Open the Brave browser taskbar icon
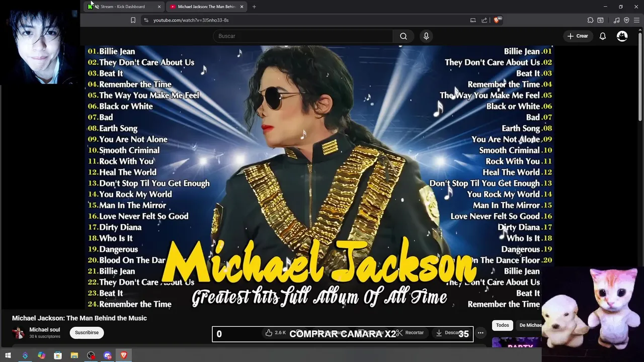The height and width of the screenshot is (362, 644). tap(124, 355)
